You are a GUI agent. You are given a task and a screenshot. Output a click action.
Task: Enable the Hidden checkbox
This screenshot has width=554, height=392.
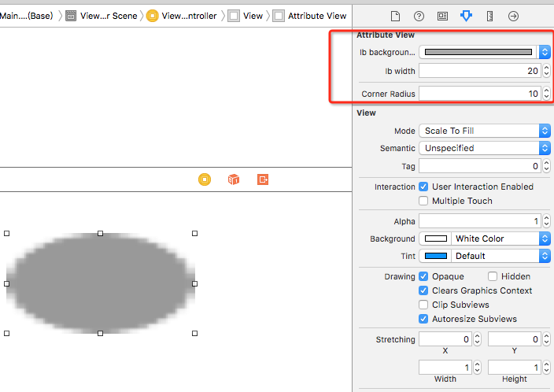(493, 276)
